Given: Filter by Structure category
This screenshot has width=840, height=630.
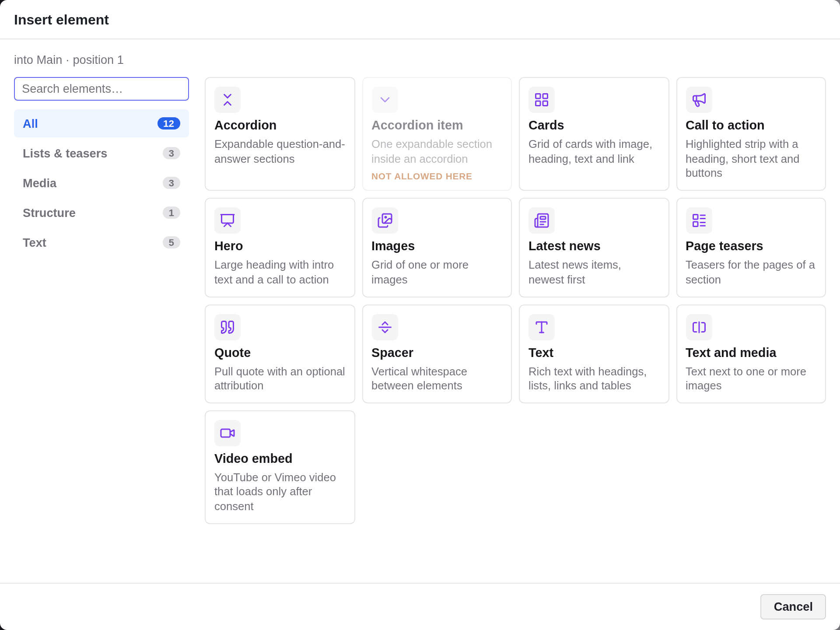Looking at the screenshot, I should click(x=101, y=213).
